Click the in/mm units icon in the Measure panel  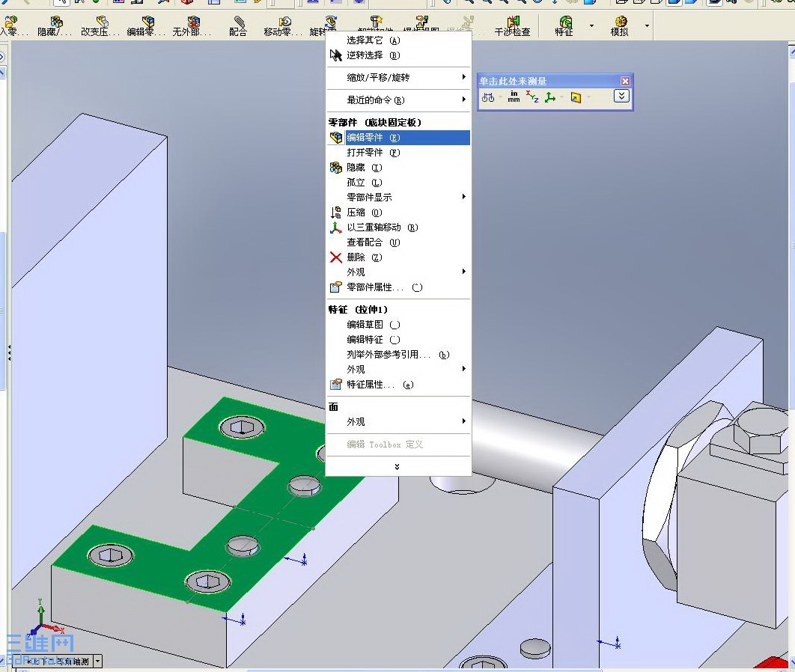[x=514, y=97]
